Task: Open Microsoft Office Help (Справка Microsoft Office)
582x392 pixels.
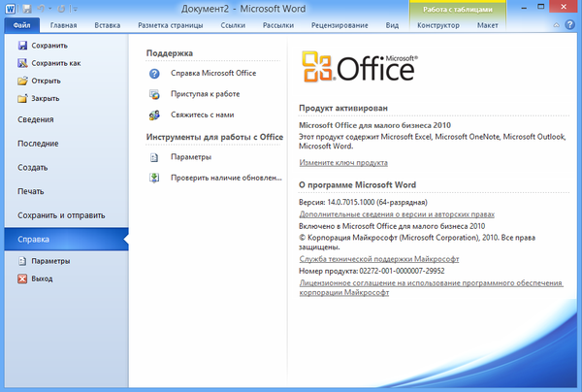Action: point(154,74)
